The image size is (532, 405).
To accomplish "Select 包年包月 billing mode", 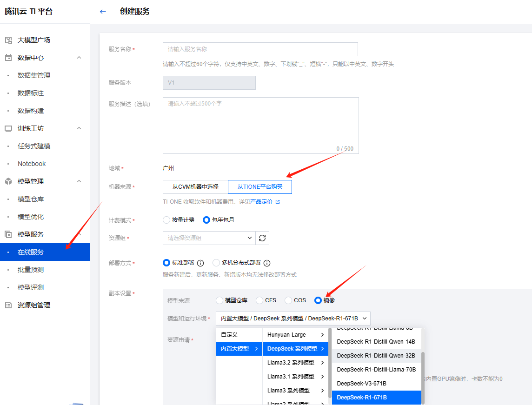I will click(206, 220).
